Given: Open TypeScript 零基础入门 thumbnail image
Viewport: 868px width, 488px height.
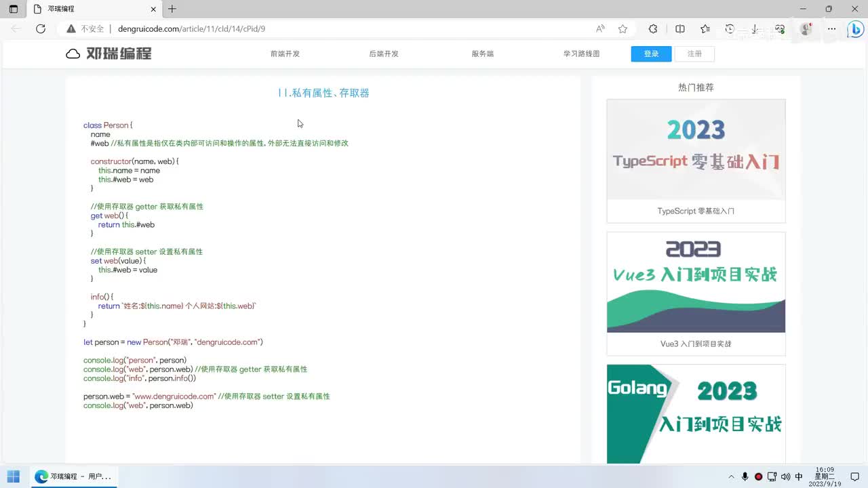Looking at the screenshot, I should pyautogui.click(x=696, y=150).
